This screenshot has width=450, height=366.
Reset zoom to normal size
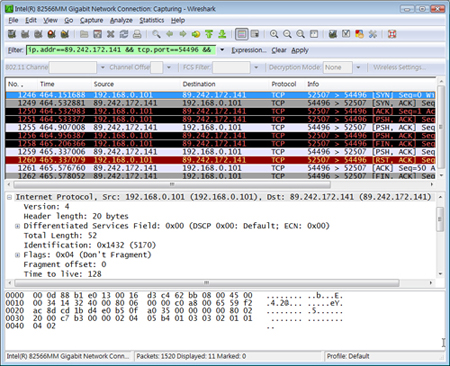click(x=301, y=34)
